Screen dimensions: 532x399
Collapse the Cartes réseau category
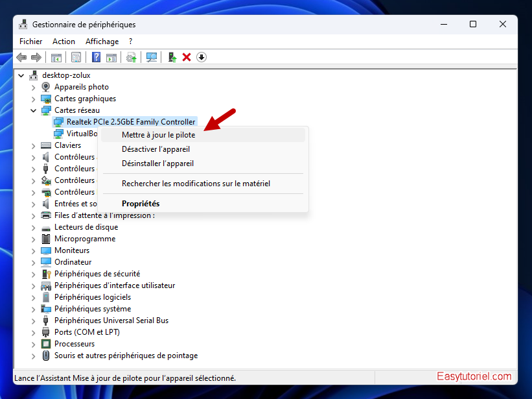tap(33, 110)
